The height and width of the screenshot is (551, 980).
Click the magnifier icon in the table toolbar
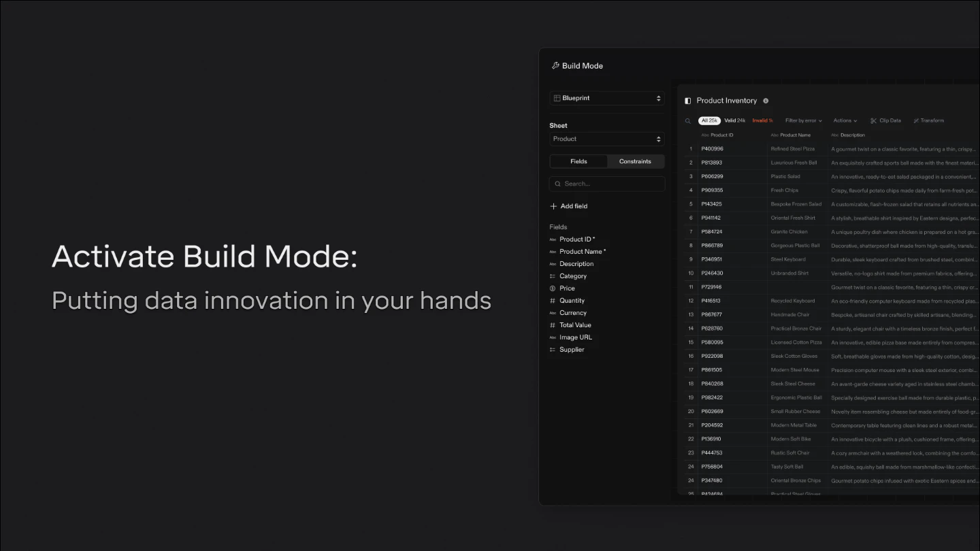[688, 120]
